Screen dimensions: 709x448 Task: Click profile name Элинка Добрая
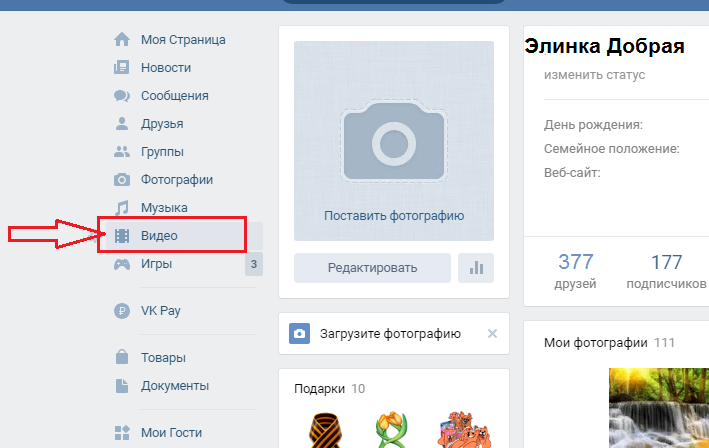tap(604, 46)
